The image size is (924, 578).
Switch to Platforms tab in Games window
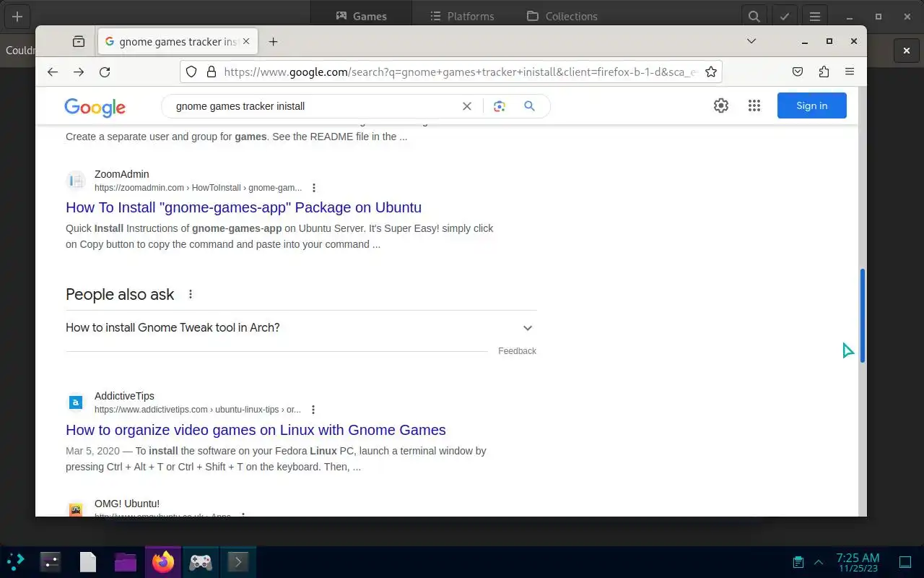(x=462, y=16)
